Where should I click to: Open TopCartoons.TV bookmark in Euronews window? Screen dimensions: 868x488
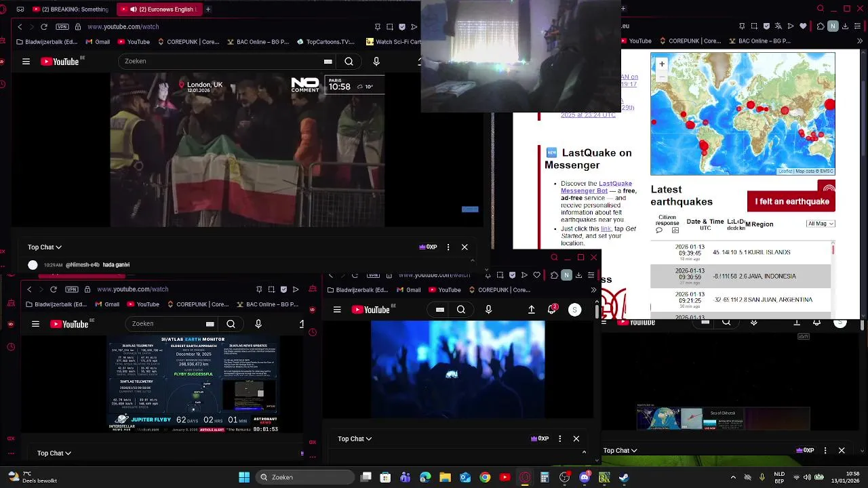pyautogui.click(x=325, y=41)
